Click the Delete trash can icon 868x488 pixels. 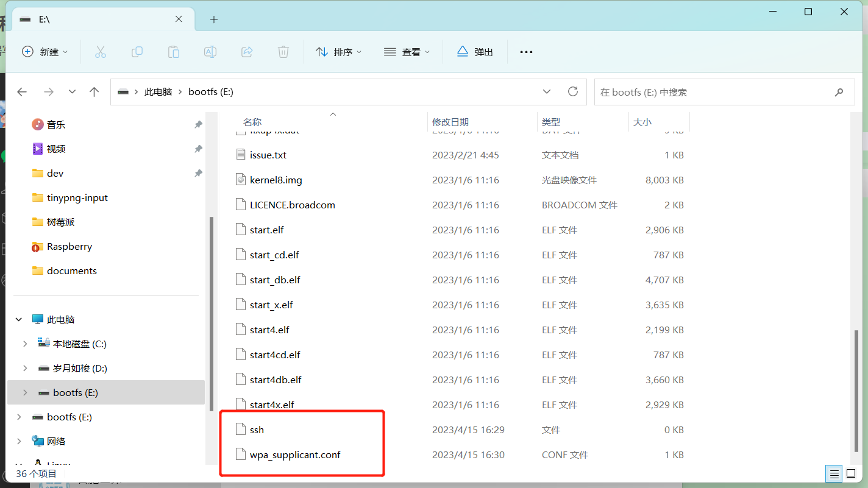click(283, 52)
